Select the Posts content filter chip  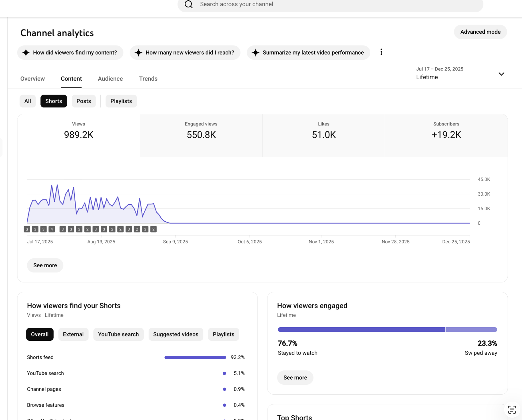(84, 101)
